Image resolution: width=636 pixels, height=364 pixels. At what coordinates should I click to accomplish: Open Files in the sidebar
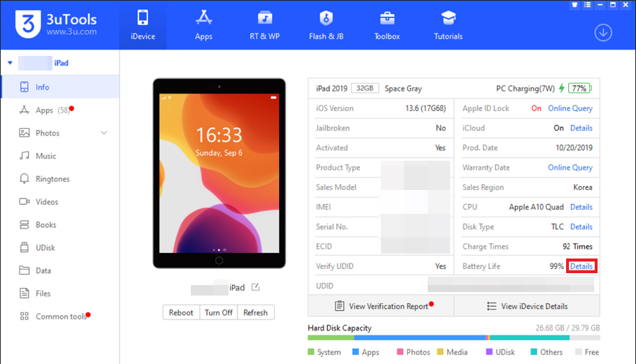click(60, 293)
